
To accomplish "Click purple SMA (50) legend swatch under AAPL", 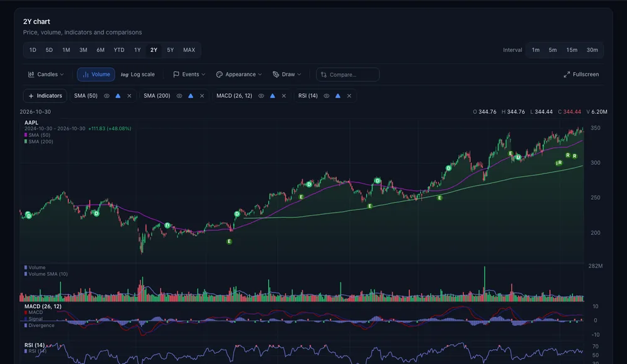I will click(x=26, y=135).
